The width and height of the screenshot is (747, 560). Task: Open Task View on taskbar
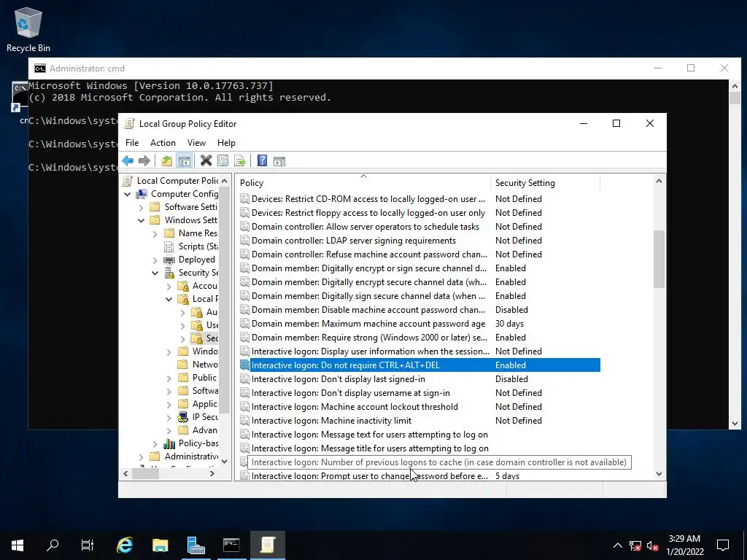pos(88,545)
